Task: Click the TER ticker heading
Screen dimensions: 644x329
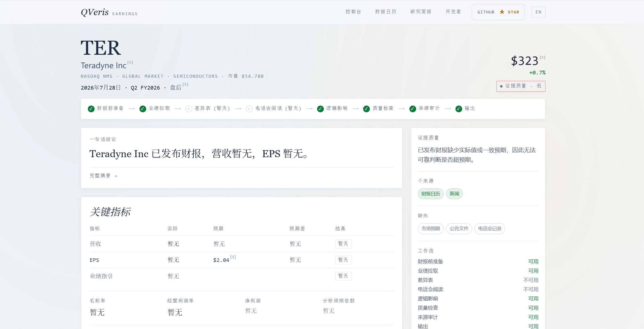Action: (x=101, y=47)
